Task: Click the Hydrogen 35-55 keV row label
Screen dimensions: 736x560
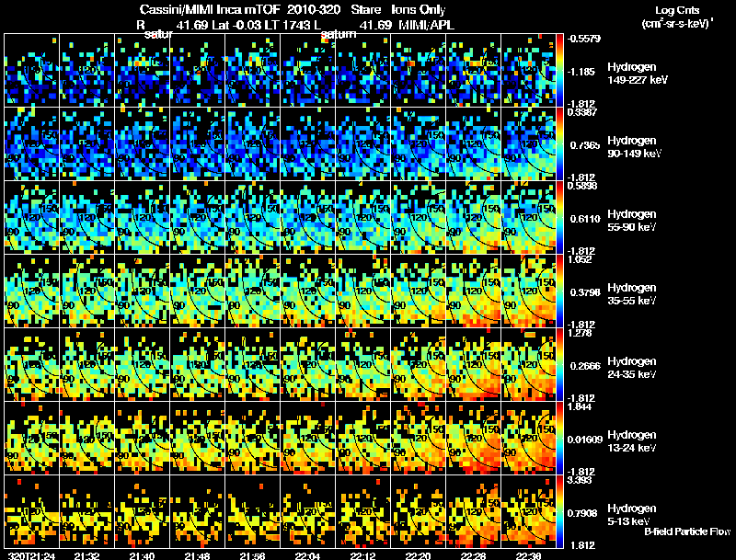Action: pyautogui.click(x=632, y=294)
